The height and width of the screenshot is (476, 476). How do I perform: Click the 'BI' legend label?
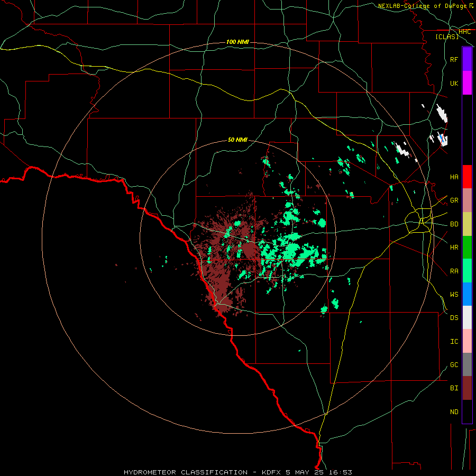click(x=454, y=388)
